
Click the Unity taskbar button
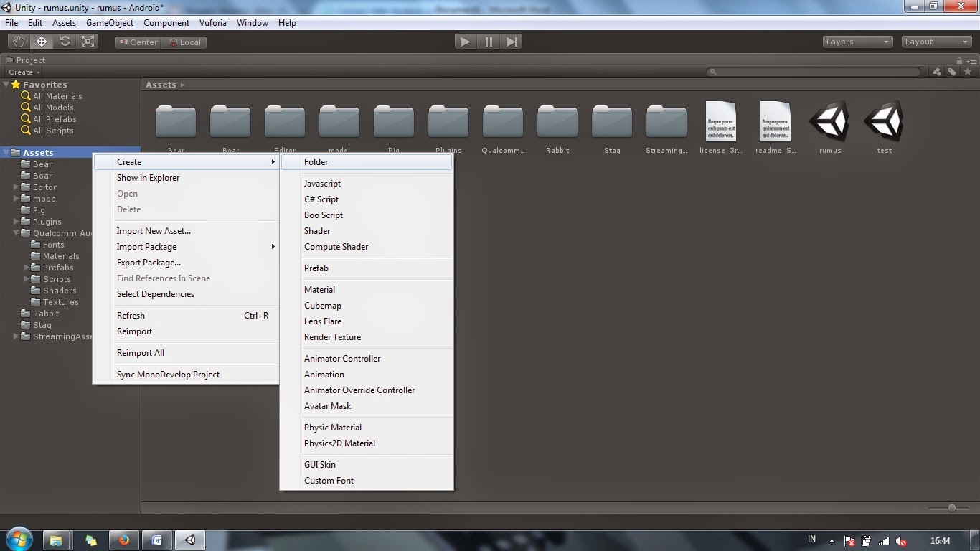pyautogui.click(x=190, y=540)
